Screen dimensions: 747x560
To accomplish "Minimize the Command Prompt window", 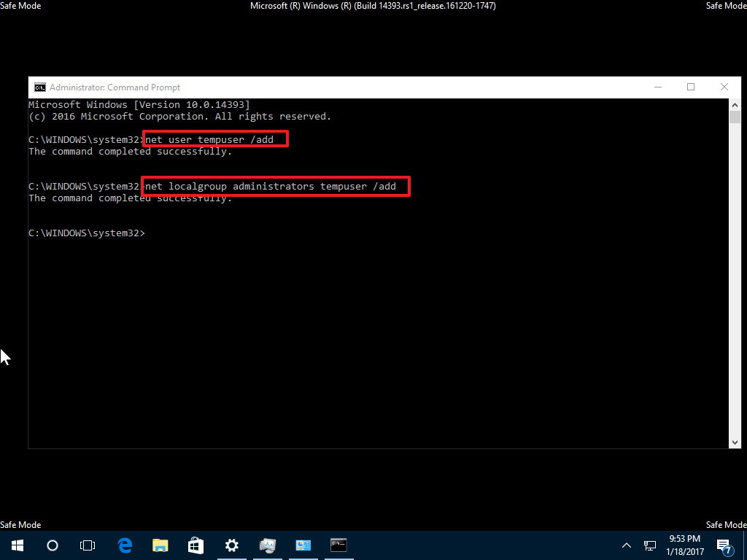I will [x=658, y=87].
